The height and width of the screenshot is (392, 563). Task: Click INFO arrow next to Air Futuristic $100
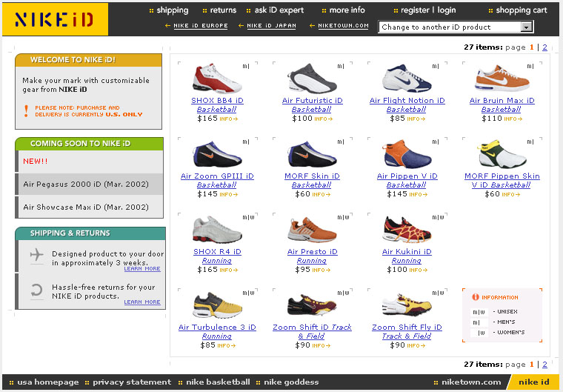click(x=324, y=119)
